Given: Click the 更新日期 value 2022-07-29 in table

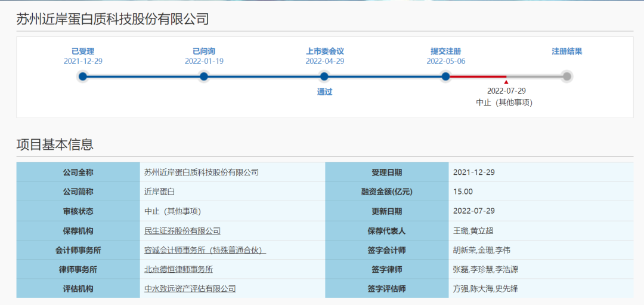Looking at the screenshot, I should (x=474, y=211).
